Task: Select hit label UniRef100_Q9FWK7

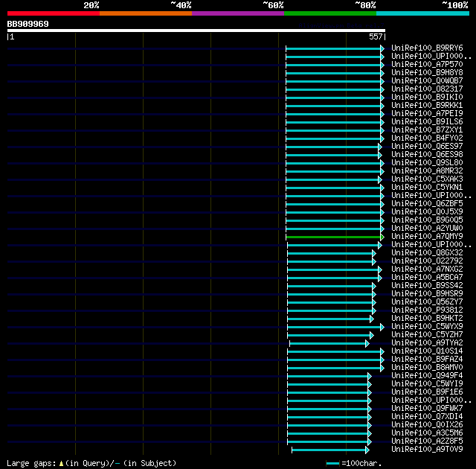Action: point(427,409)
